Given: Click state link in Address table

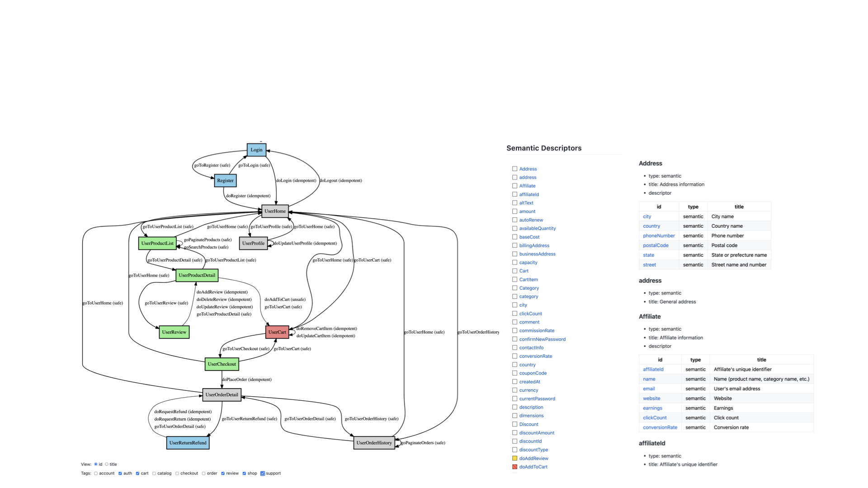Looking at the screenshot, I should [x=648, y=255].
